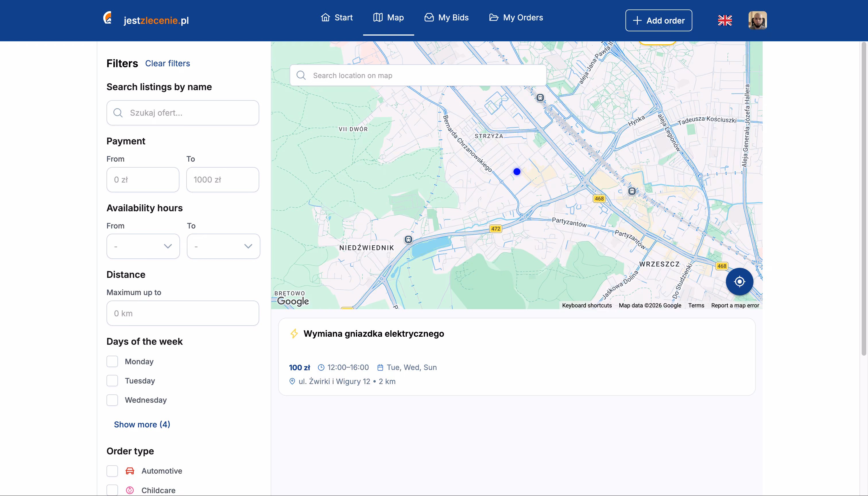This screenshot has height=496, width=868.
Task: Click the blue location dot on map
Action: (x=517, y=172)
